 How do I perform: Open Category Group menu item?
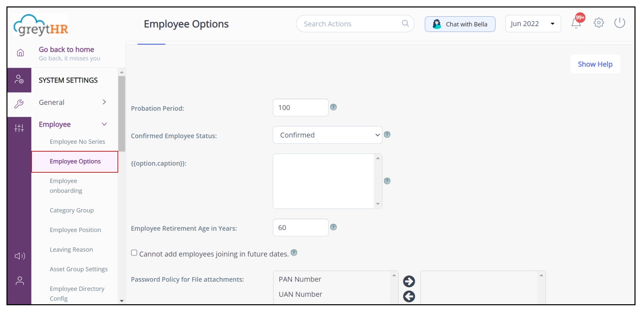pyautogui.click(x=72, y=210)
